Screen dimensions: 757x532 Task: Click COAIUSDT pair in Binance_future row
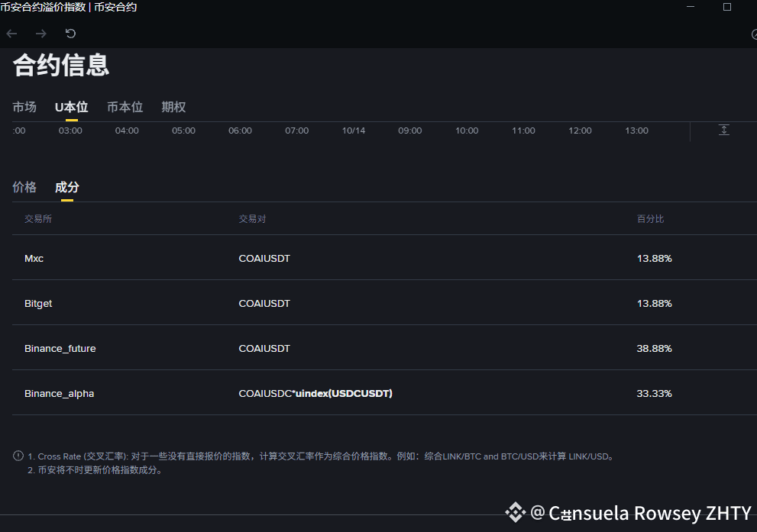pyautogui.click(x=264, y=348)
